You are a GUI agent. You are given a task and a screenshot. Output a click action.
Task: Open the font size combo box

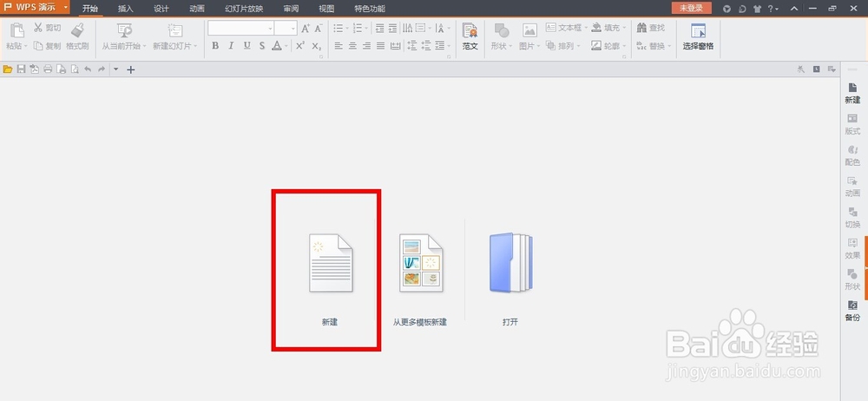286,29
